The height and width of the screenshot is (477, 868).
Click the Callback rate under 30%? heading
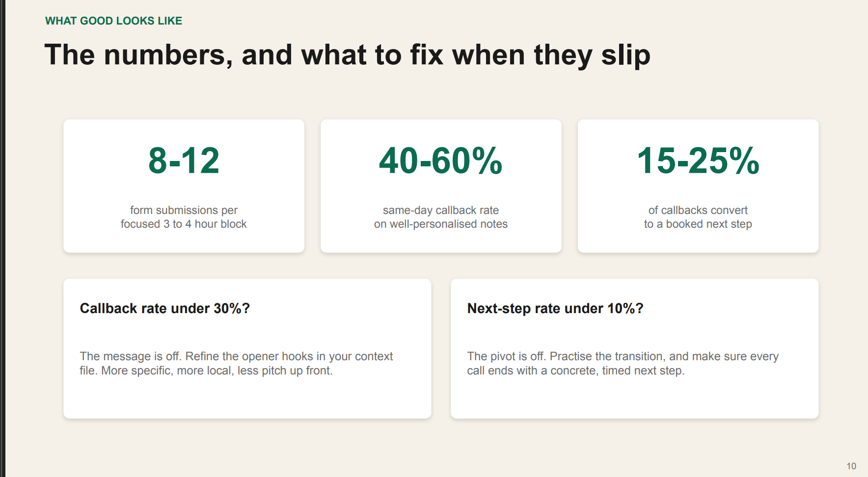[165, 308]
